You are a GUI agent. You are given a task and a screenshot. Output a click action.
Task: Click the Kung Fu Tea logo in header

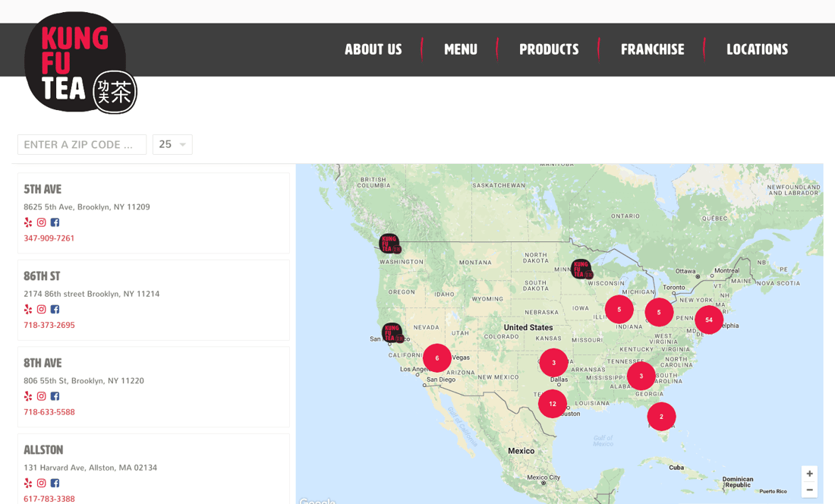click(76, 62)
